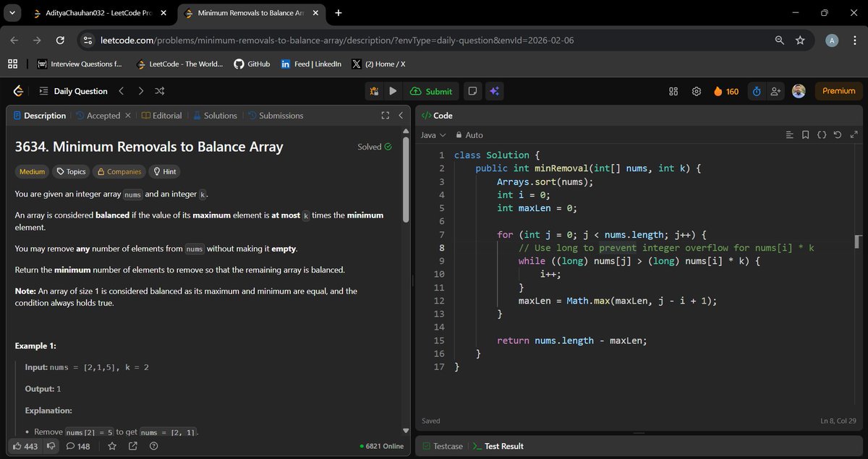The image size is (868, 459).
Task: Start the stopwatch timer icon
Action: click(x=757, y=91)
